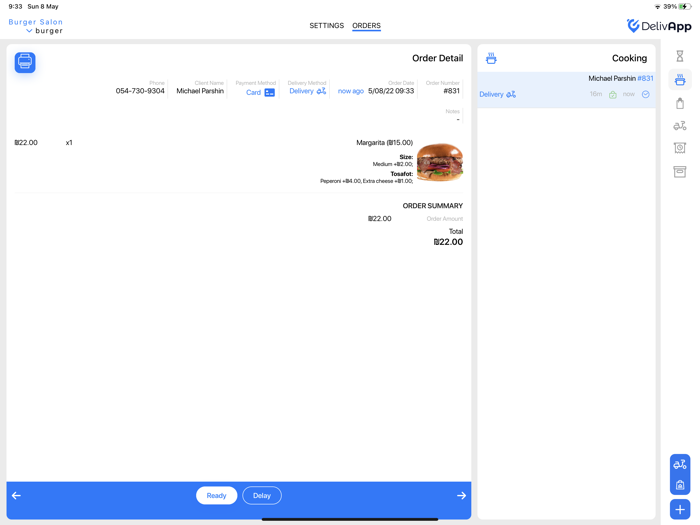Click the card payment icon
Viewport: 700px width, 525px height.
(270, 92)
